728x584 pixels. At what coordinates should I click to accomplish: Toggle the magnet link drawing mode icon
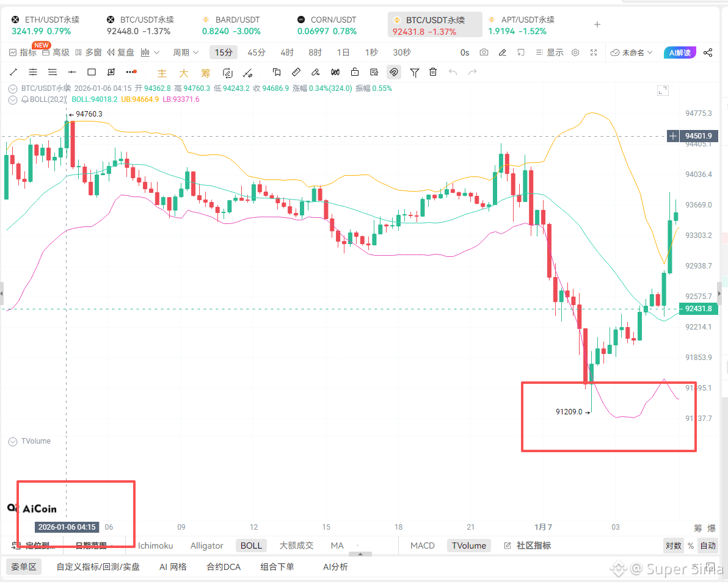coord(394,72)
